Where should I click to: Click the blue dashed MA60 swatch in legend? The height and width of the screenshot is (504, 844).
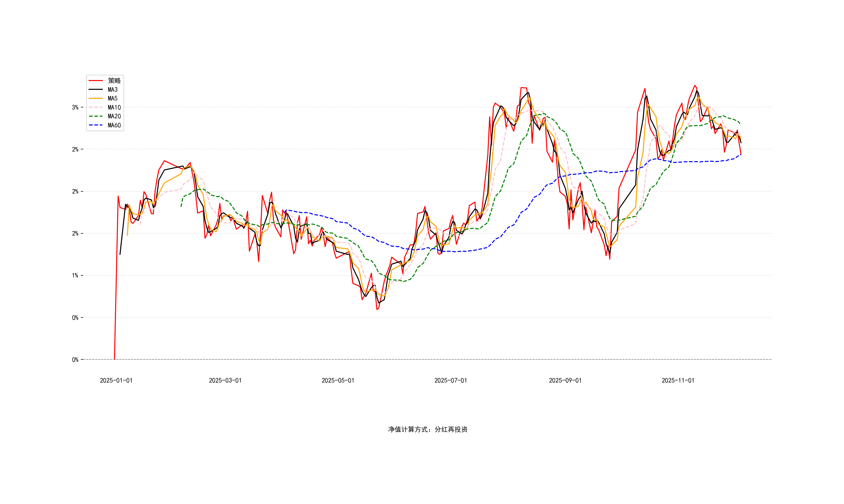point(95,125)
